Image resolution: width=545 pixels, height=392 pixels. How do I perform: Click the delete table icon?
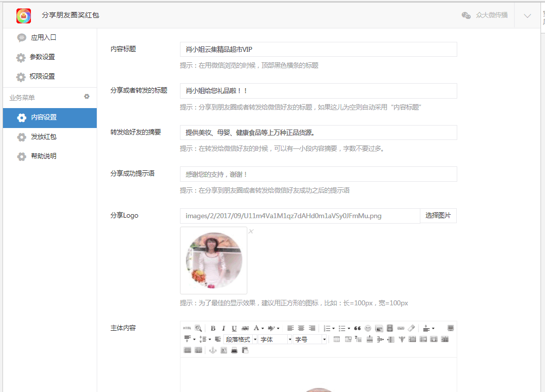pos(348,339)
